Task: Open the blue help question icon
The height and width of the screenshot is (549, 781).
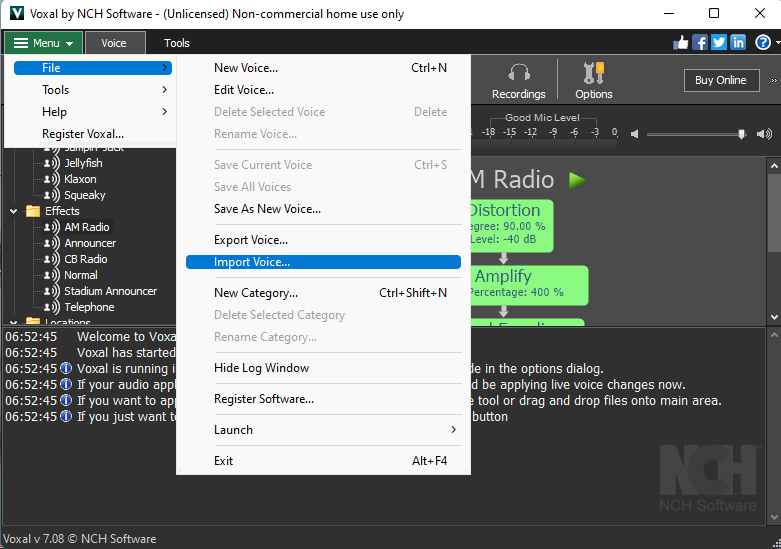Action: pyautogui.click(x=763, y=43)
